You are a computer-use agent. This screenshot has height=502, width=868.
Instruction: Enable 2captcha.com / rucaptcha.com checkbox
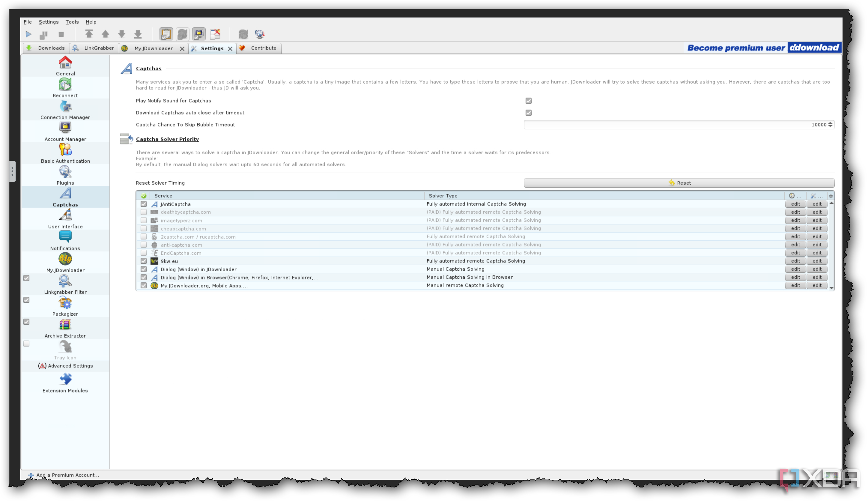(144, 237)
